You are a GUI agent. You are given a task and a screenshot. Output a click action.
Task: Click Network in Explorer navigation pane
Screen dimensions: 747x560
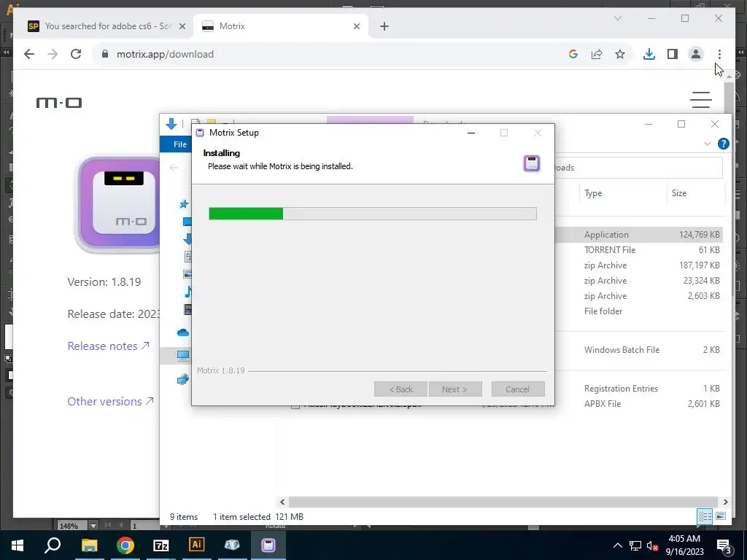[183, 379]
